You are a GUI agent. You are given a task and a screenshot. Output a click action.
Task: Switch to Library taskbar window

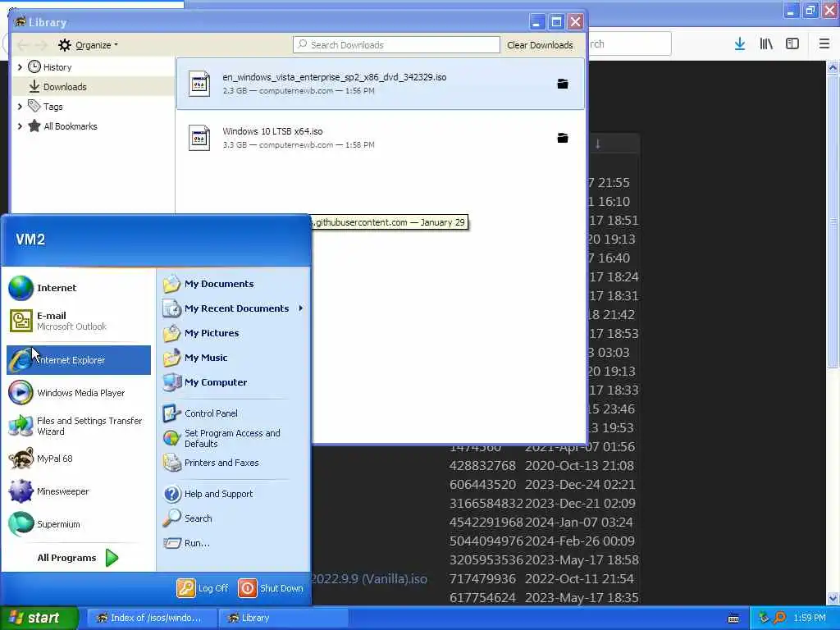(284, 619)
